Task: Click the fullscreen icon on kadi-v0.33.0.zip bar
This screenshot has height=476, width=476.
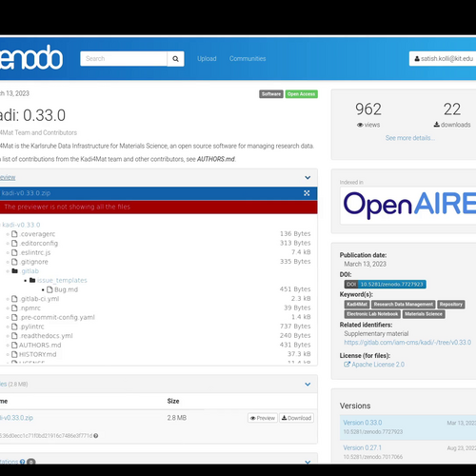Action: click(307, 193)
